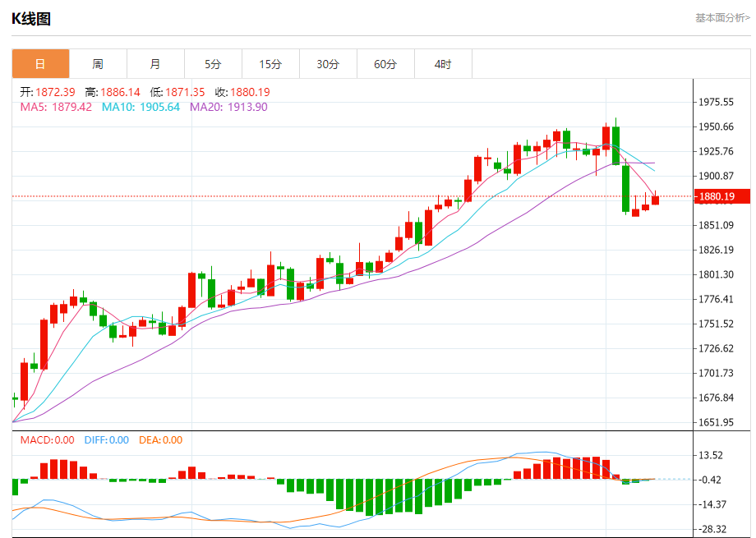Click the MA20: 1913.90 label
Screen dimensions: 756x538
click(x=228, y=107)
